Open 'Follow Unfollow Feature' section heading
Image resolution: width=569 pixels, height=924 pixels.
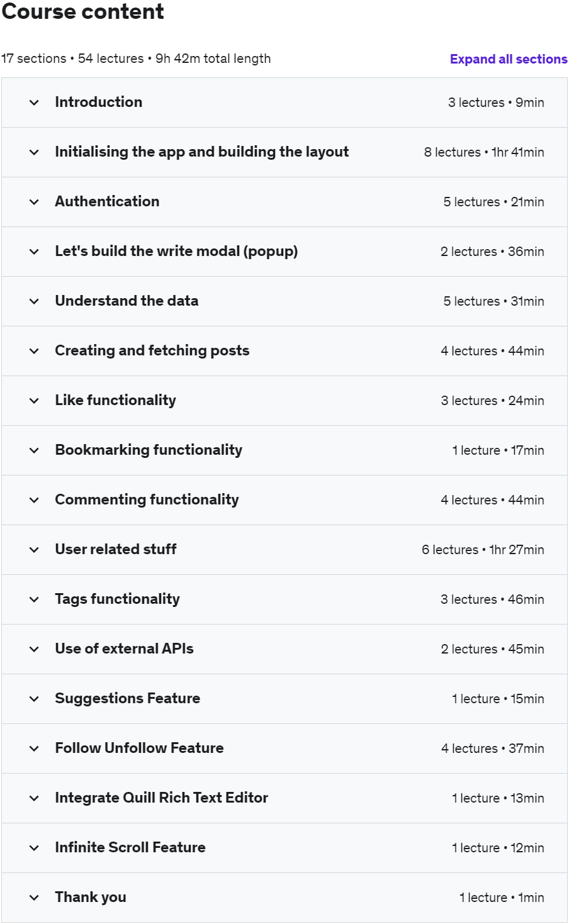(x=139, y=748)
